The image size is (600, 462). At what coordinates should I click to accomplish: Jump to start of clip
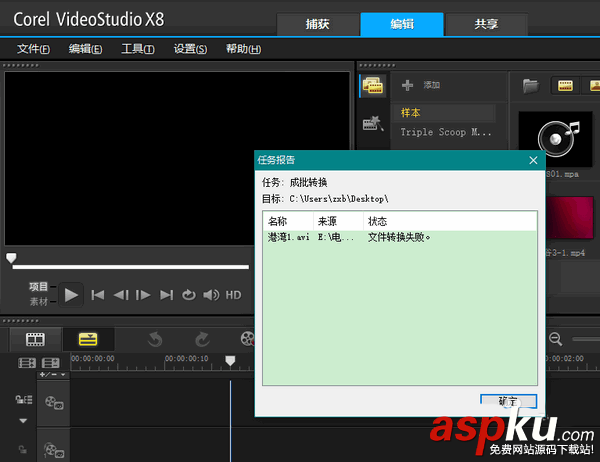98,295
